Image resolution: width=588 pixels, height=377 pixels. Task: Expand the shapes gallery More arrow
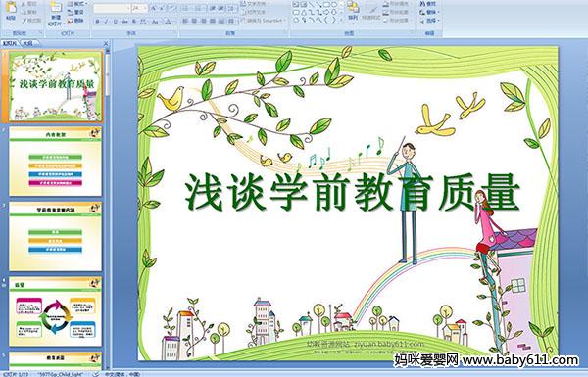(x=341, y=20)
